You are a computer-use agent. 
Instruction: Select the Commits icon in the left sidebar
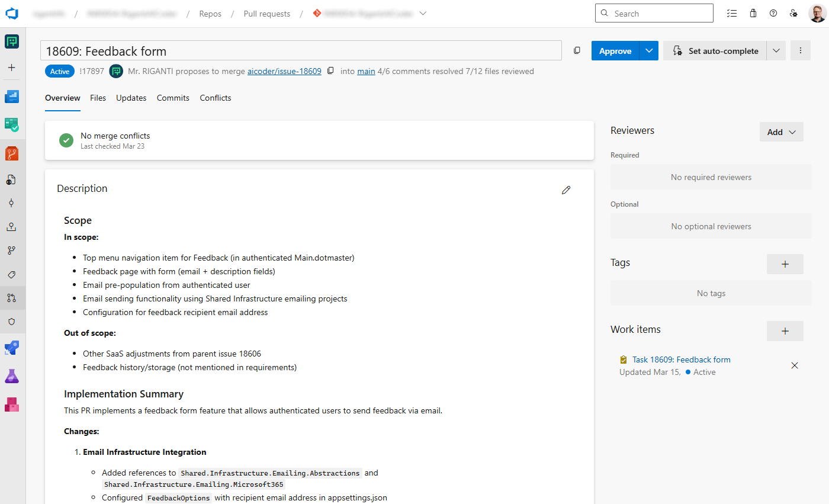coord(12,203)
